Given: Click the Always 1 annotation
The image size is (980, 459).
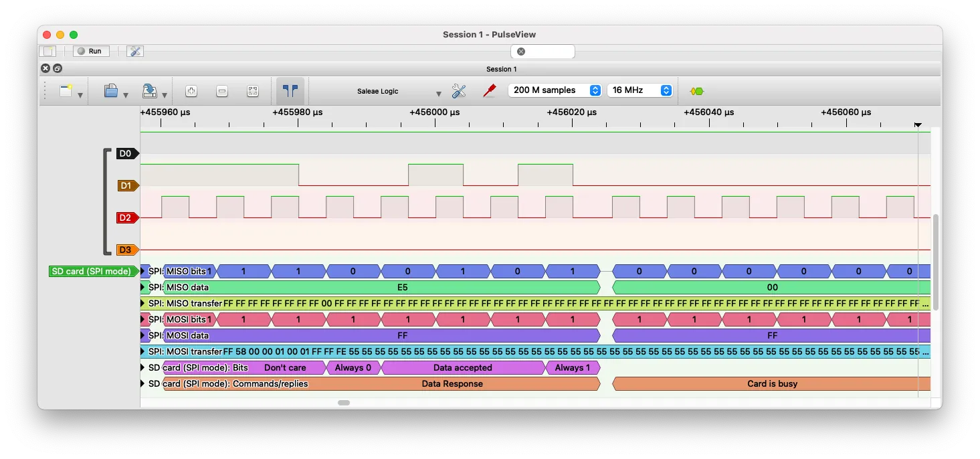Looking at the screenshot, I should (x=573, y=367).
